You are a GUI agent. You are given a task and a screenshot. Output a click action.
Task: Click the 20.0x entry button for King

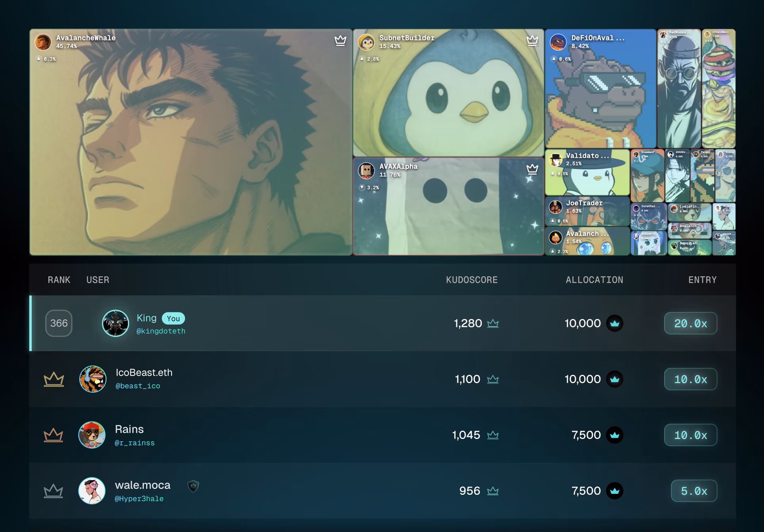click(690, 323)
